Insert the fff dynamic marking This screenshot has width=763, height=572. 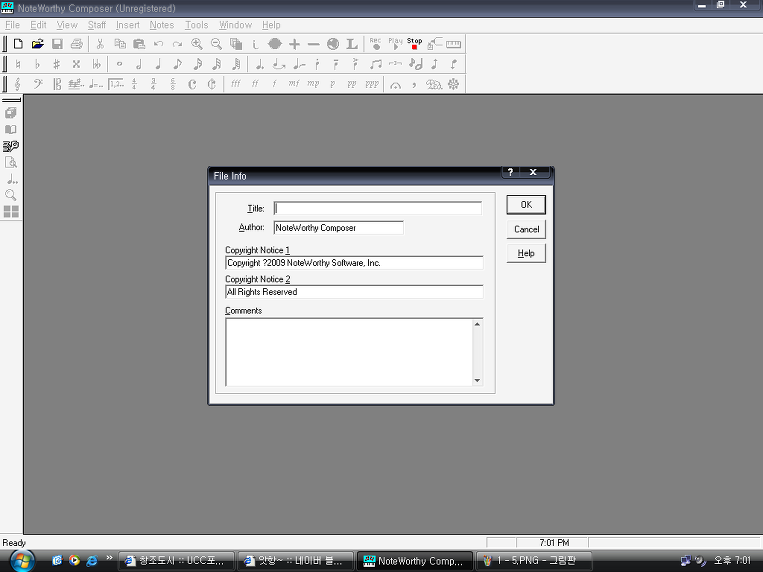tap(236, 84)
